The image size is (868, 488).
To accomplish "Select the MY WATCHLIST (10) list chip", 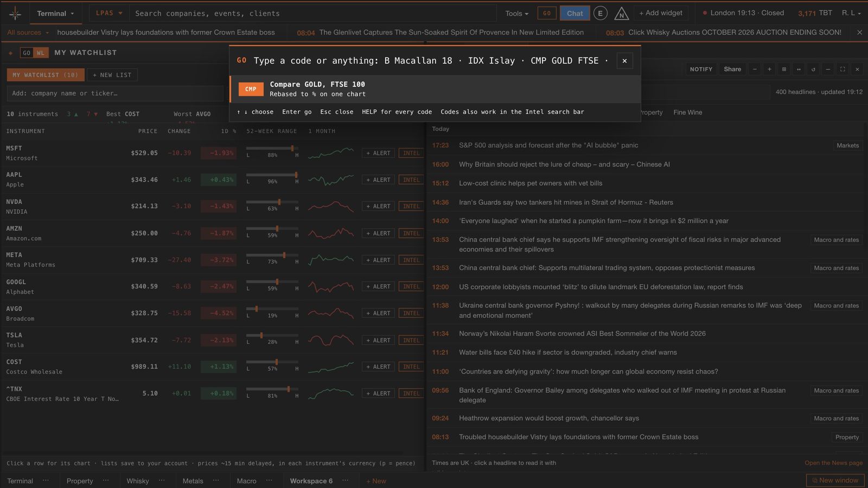I will tap(46, 75).
